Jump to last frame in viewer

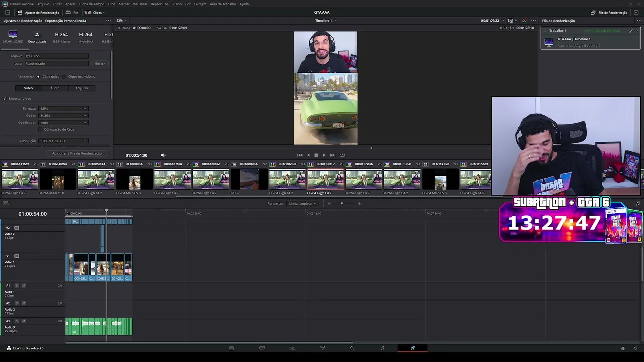(332, 155)
